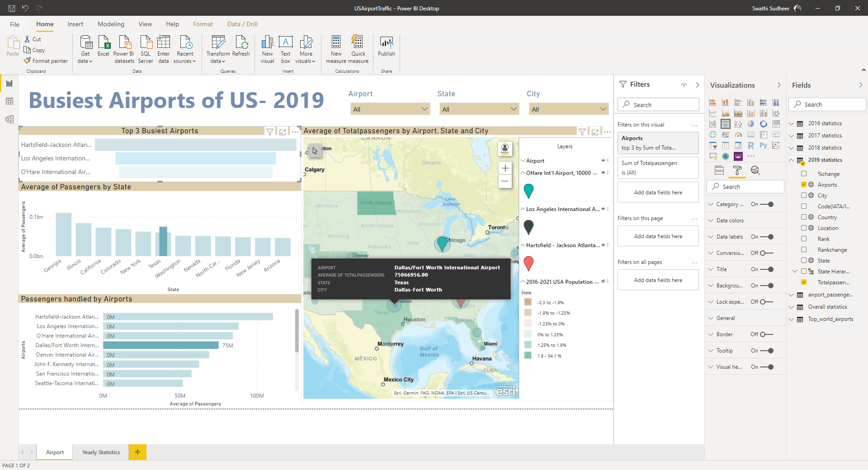The width and height of the screenshot is (868, 470).
Task: Click Refresh in the Queries group
Action: click(x=241, y=46)
